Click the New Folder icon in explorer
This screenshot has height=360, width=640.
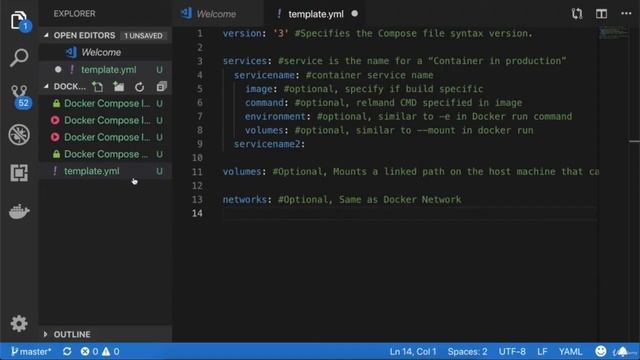(x=118, y=87)
